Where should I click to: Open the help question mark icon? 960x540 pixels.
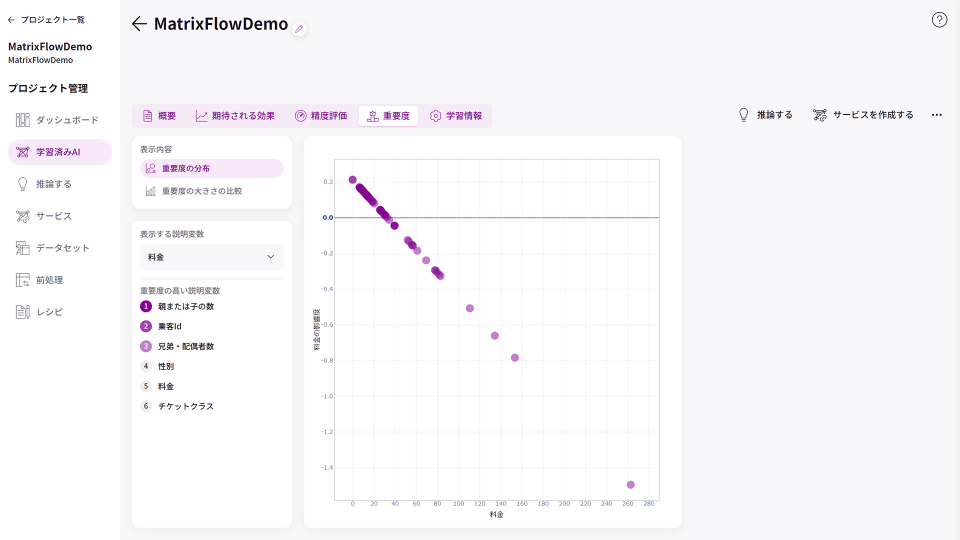(x=939, y=20)
